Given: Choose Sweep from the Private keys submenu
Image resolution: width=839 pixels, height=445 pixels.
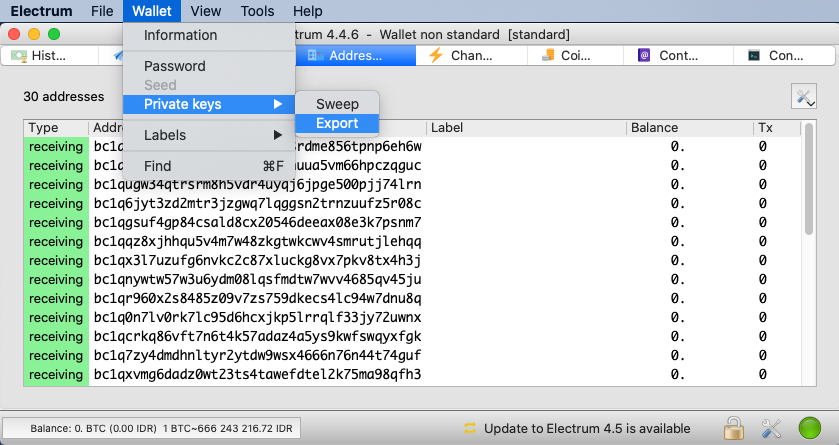Looking at the screenshot, I should coord(337,104).
